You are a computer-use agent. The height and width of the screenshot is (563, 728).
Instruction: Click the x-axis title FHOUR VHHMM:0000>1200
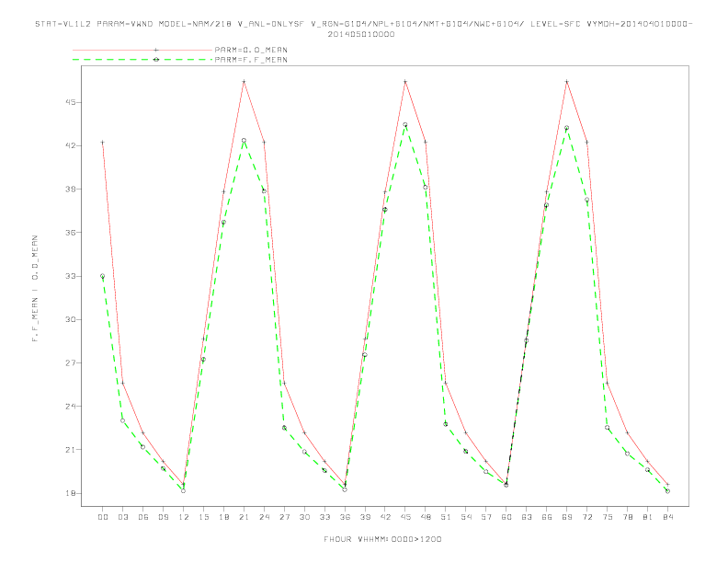(x=382, y=539)
